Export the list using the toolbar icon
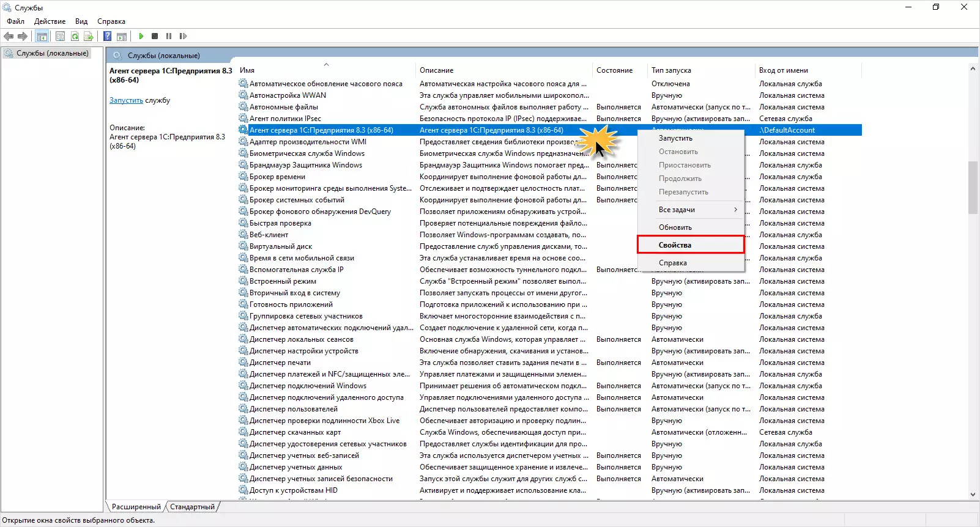The width and height of the screenshot is (980, 527). pos(89,36)
